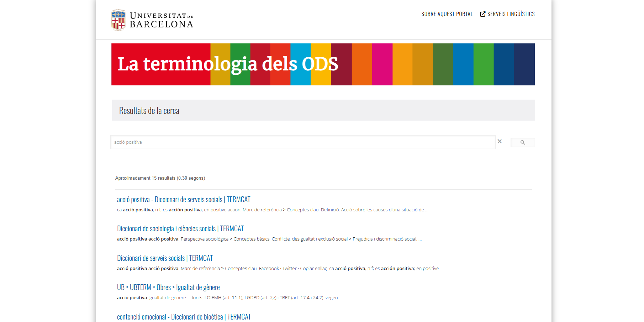This screenshot has width=644, height=322.
Task: Click the 'Resultats de la cerca' heading
Action: 149,111
